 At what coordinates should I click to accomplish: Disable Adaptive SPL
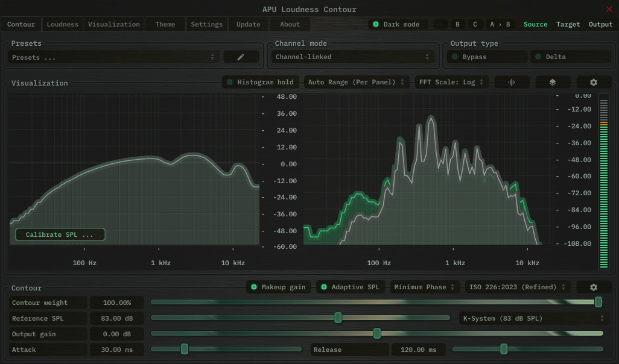coord(350,287)
